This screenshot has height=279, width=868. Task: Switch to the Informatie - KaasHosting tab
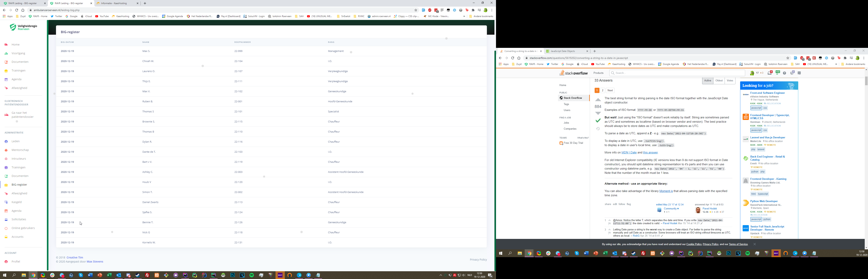[114, 3]
